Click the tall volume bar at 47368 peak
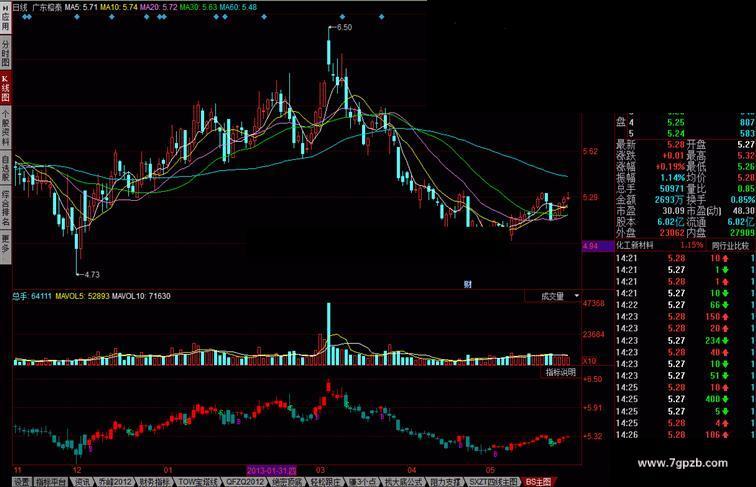 coord(329,334)
